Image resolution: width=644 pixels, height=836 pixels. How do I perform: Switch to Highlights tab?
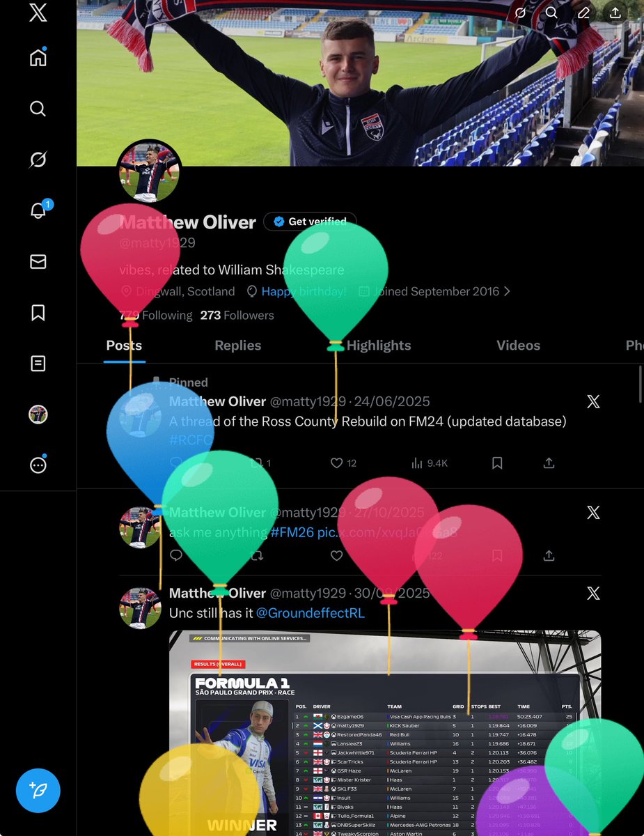tap(379, 346)
